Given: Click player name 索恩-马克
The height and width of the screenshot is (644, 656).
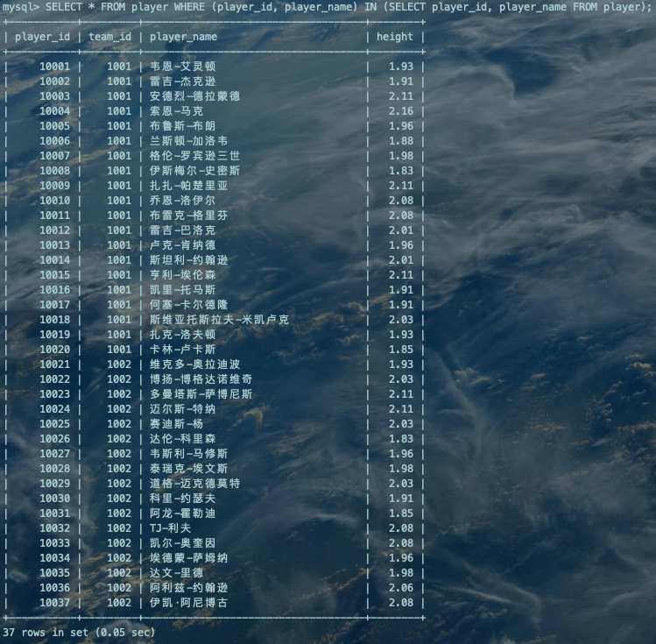Looking at the screenshot, I should pyautogui.click(x=177, y=111).
